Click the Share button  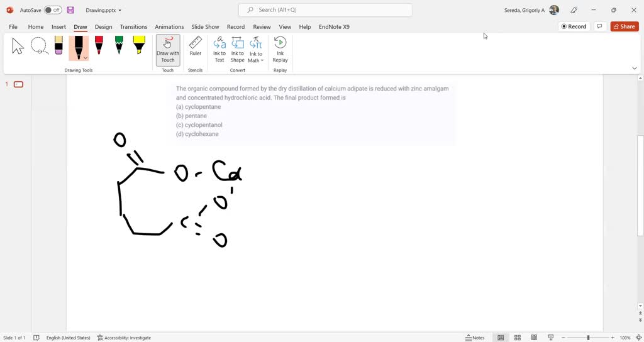pyautogui.click(x=625, y=26)
